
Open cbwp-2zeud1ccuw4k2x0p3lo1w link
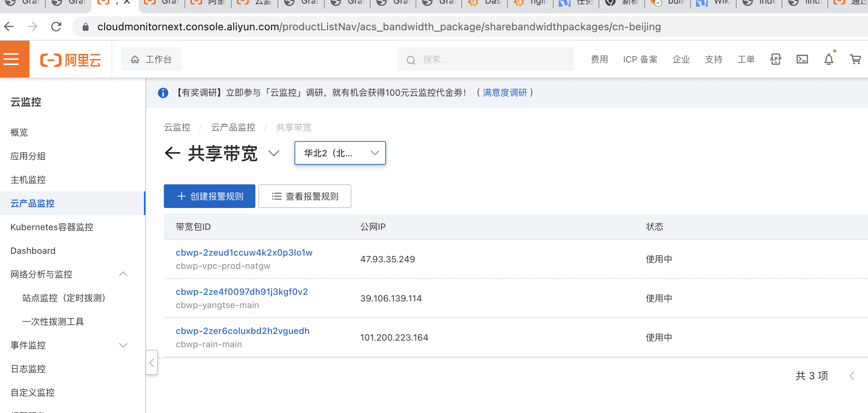click(244, 253)
